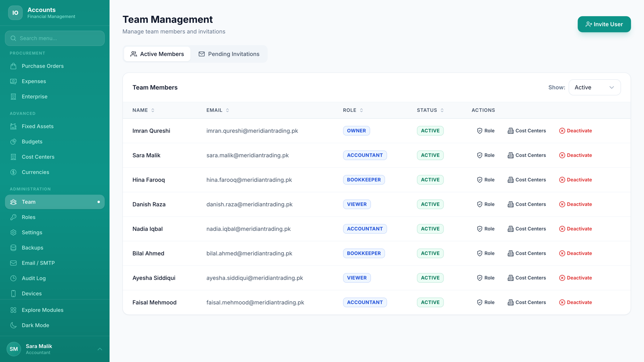Open Cost Centers for Bilal Ahmed
The image size is (644, 362).
tap(526, 253)
